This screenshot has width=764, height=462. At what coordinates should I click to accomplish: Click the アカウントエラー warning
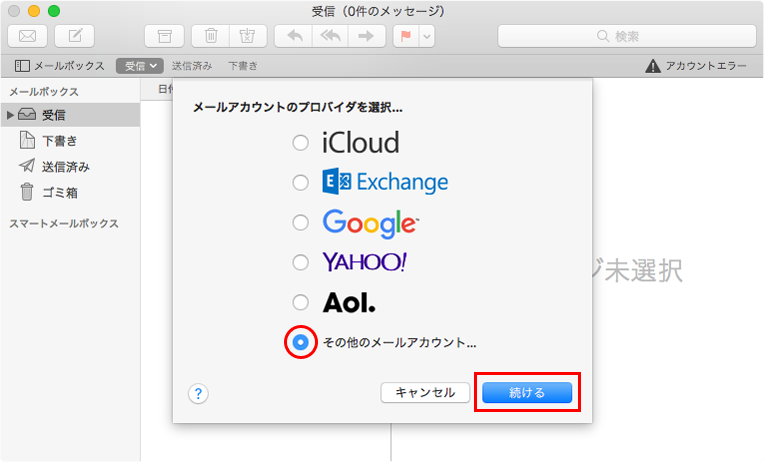pyautogui.click(x=696, y=66)
